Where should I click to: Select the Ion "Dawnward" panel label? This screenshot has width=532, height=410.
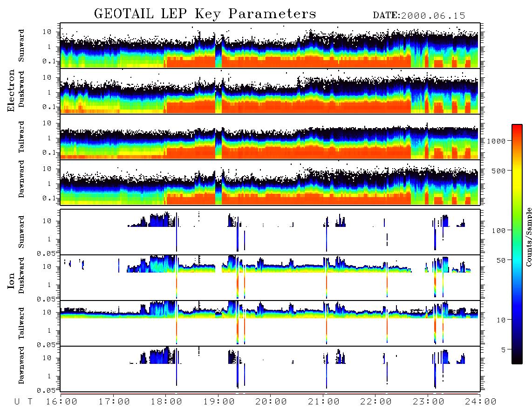point(21,366)
